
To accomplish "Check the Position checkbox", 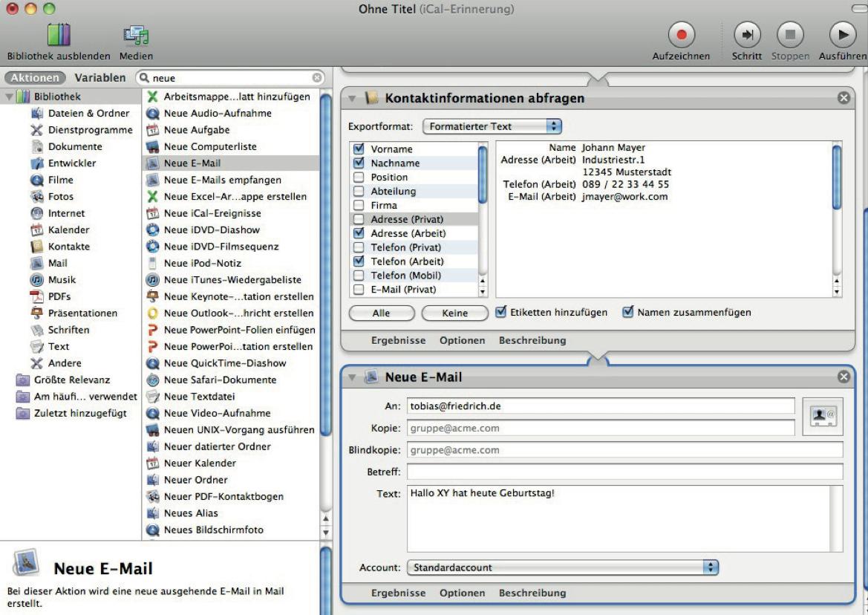I will point(359,177).
